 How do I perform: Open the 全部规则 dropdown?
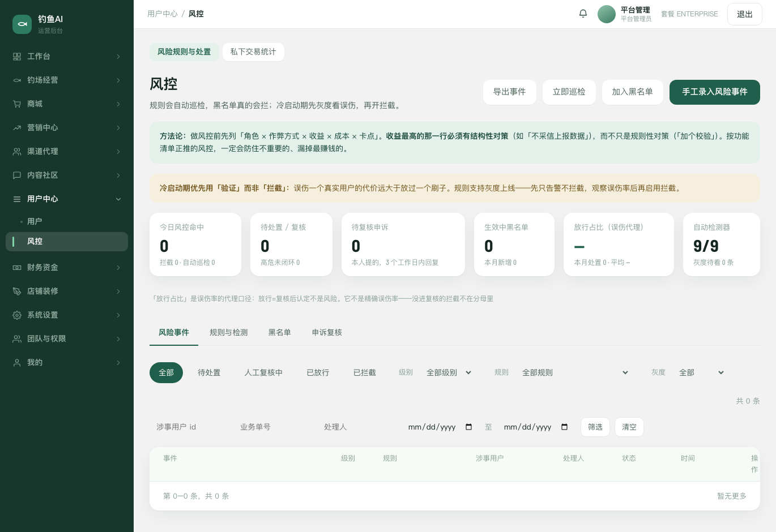coord(575,372)
